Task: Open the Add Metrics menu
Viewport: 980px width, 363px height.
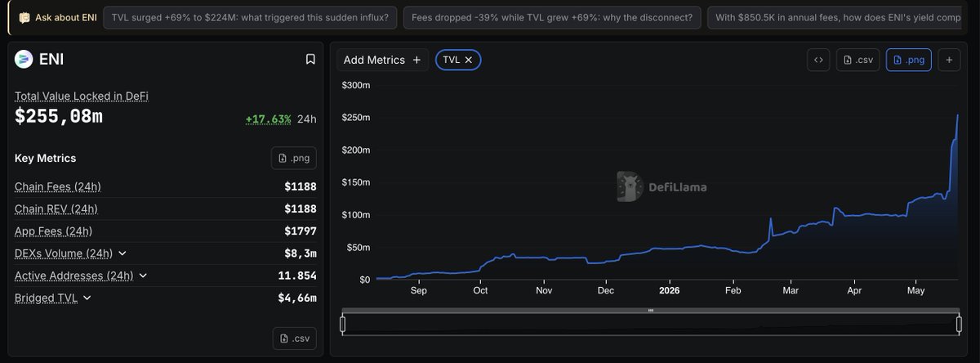Action: point(382,60)
